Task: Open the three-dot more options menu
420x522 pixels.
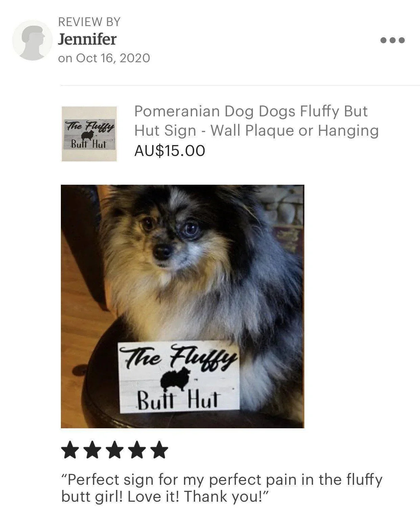Action: coord(392,40)
